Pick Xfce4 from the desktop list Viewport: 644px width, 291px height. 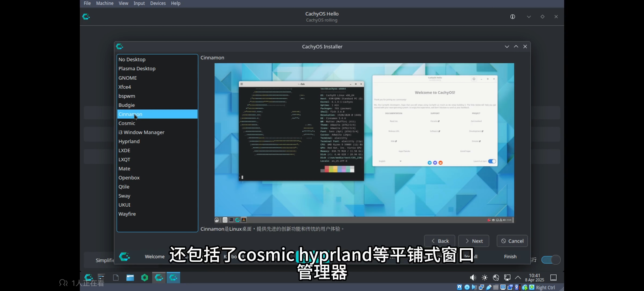157,87
